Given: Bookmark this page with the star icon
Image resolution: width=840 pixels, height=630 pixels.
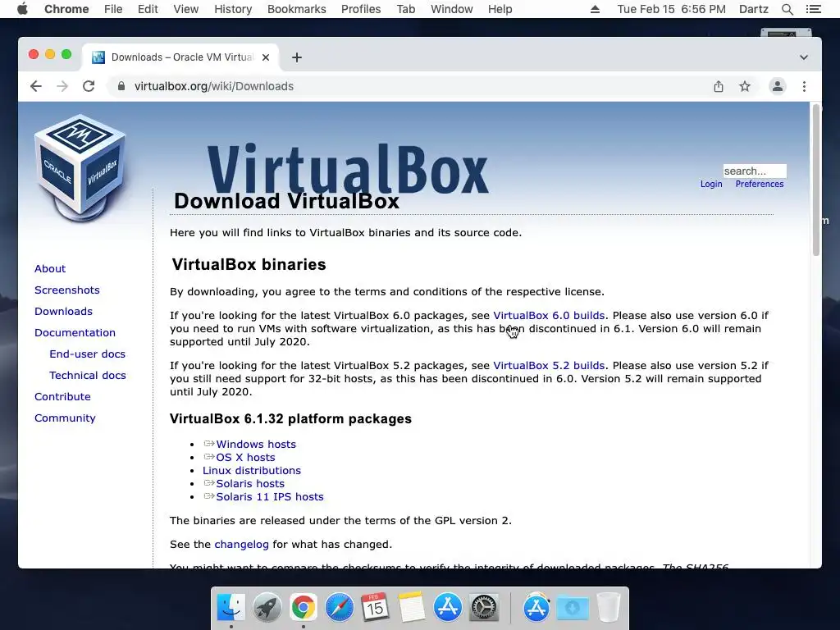Looking at the screenshot, I should (x=745, y=86).
